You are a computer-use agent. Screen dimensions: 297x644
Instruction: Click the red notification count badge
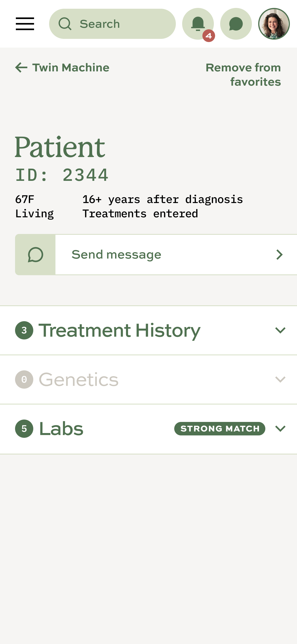(x=209, y=36)
